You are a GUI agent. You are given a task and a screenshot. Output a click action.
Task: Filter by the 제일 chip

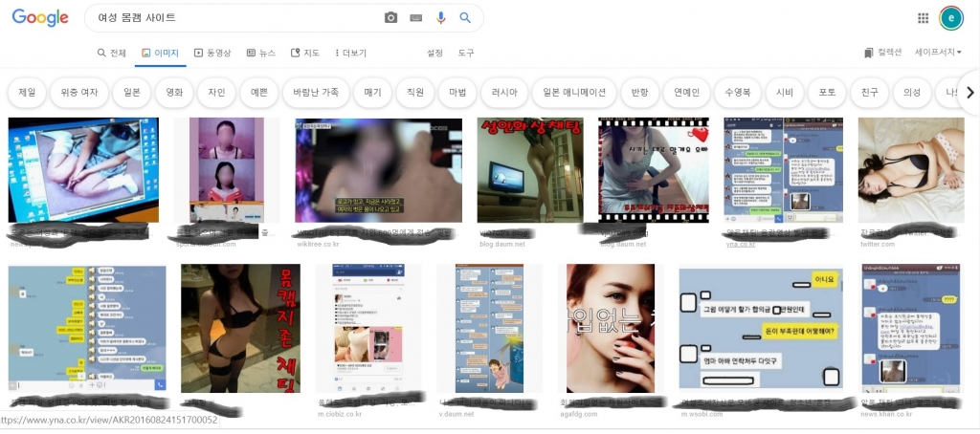(x=27, y=93)
